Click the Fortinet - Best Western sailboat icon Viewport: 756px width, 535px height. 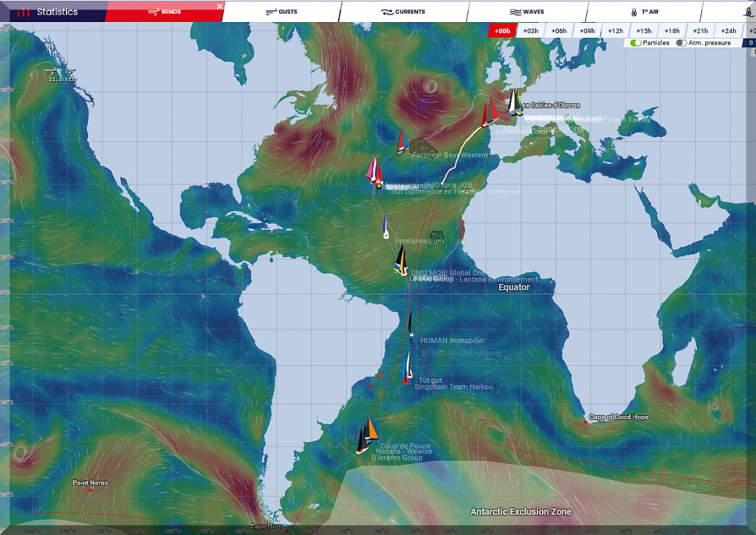402,140
